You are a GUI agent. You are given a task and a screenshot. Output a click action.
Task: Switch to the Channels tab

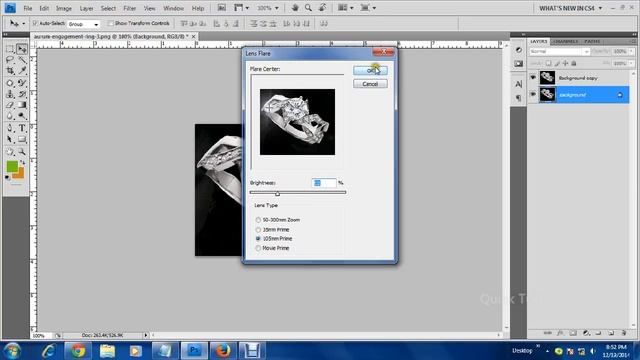pos(565,41)
